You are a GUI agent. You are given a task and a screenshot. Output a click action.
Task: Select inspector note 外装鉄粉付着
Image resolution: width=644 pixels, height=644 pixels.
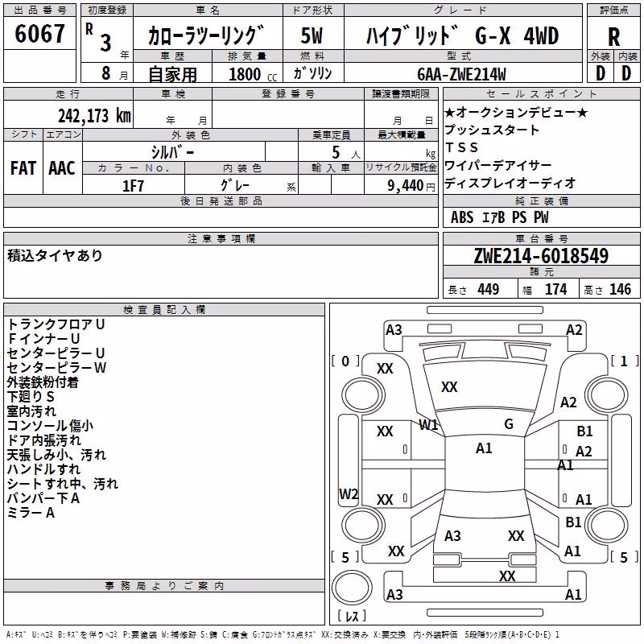43,382
